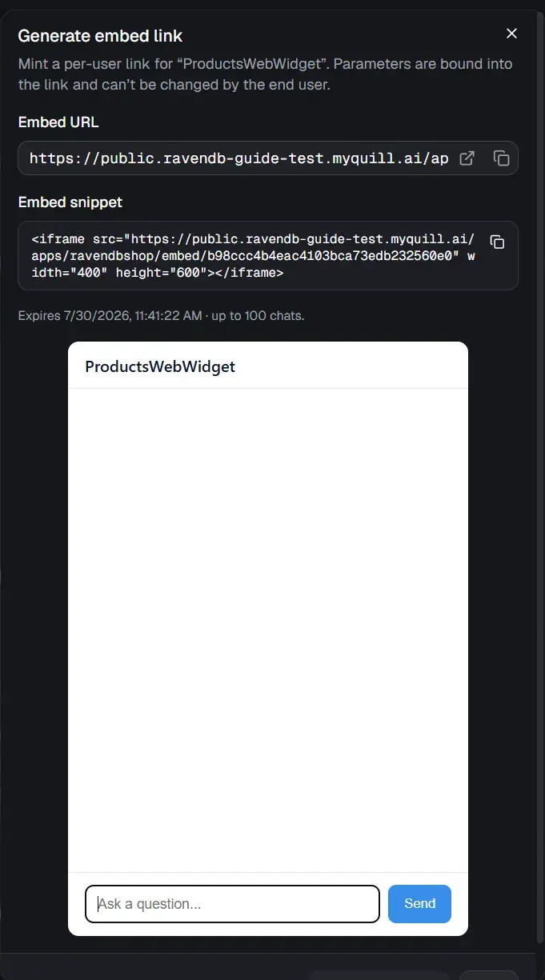Click inside the Embed URL field
Viewport: 545px width, 980px height.
[x=238, y=158]
